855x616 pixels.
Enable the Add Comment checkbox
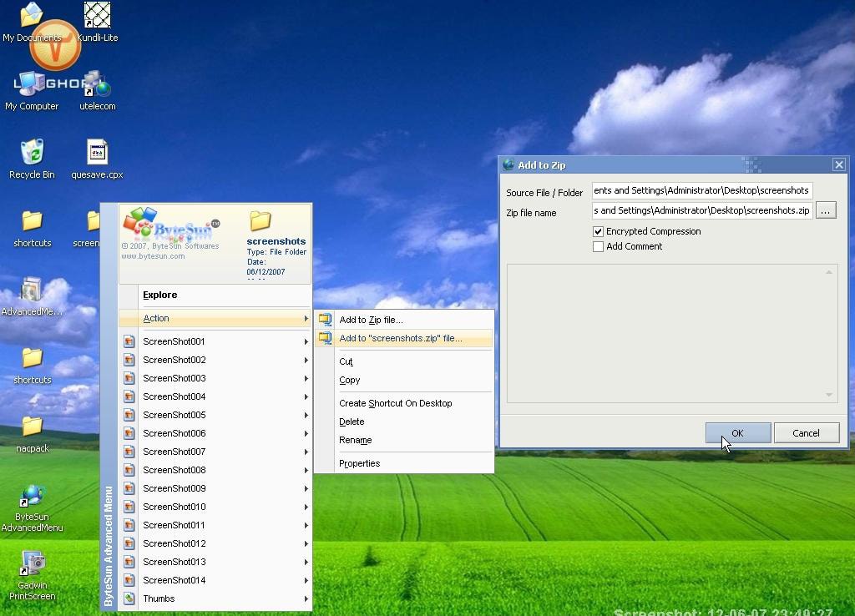[598, 246]
